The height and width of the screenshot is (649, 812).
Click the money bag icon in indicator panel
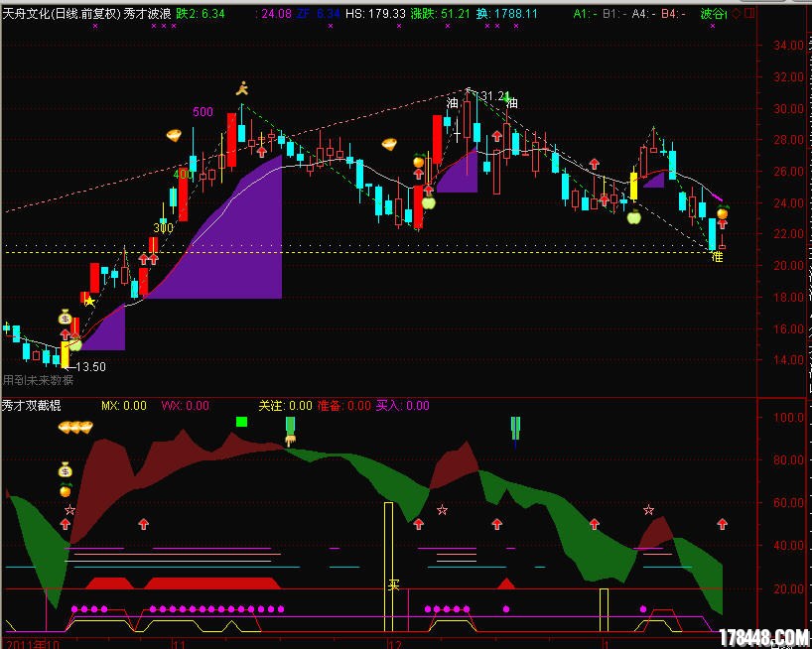tap(65, 470)
